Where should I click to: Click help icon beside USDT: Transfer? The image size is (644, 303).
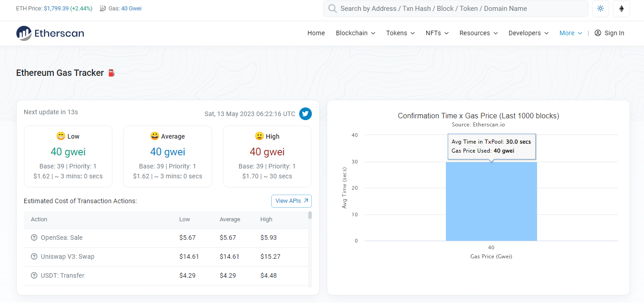[34, 275]
